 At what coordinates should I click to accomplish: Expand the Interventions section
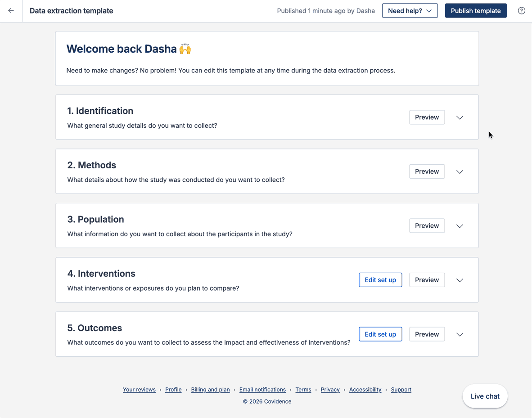point(460,280)
